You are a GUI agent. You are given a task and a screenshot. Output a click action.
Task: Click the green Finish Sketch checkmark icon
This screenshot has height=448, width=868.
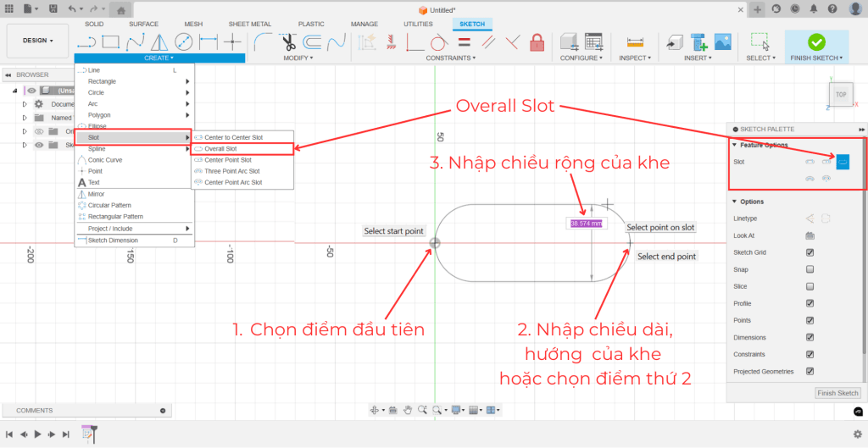[816, 41]
